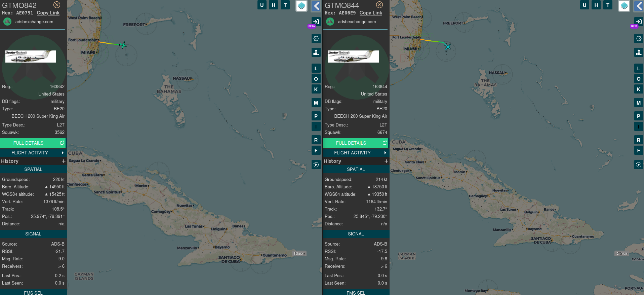This screenshot has height=295, width=644.
Task: Toggle the O button on the GTMO842 map
Action: pos(316,79)
